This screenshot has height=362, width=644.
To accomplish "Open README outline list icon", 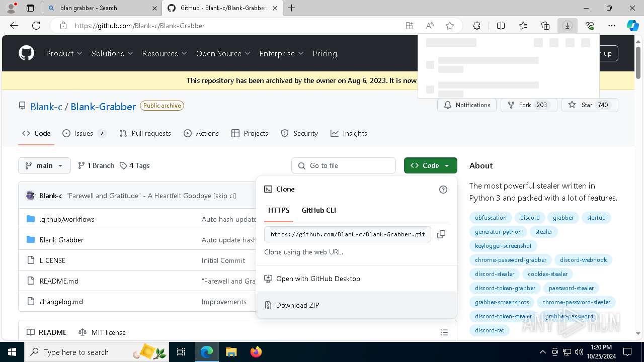I will coord(444,332).
